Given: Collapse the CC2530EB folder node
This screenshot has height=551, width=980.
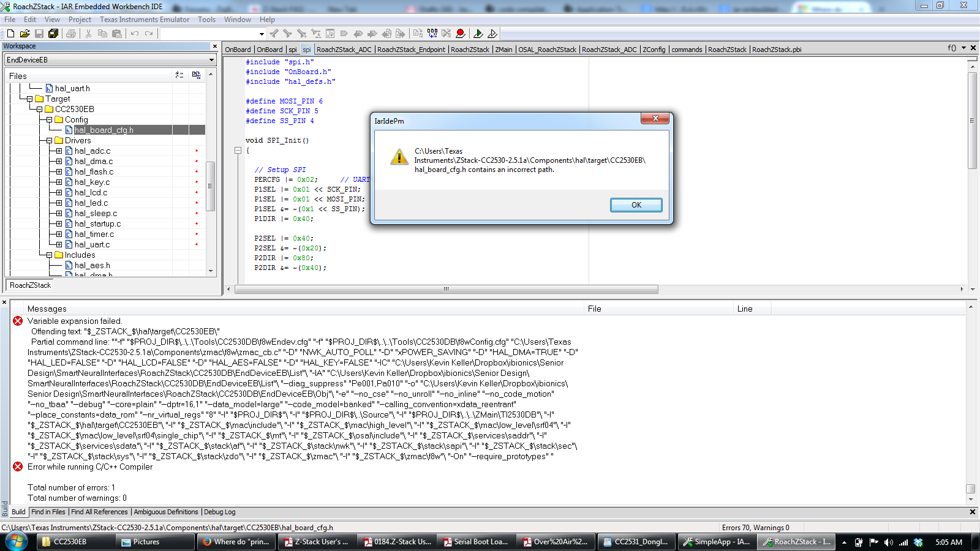Looking at the screenshot, I should pos(39,109).
